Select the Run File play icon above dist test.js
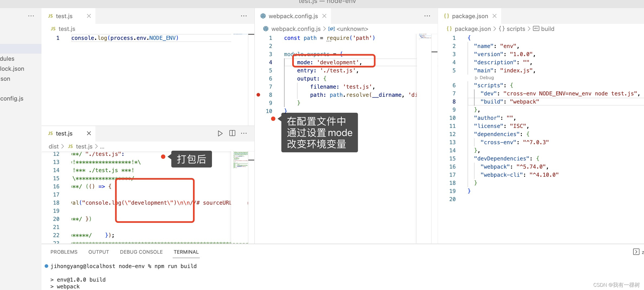This screenshot has width=644, height=290. [220, 133]
